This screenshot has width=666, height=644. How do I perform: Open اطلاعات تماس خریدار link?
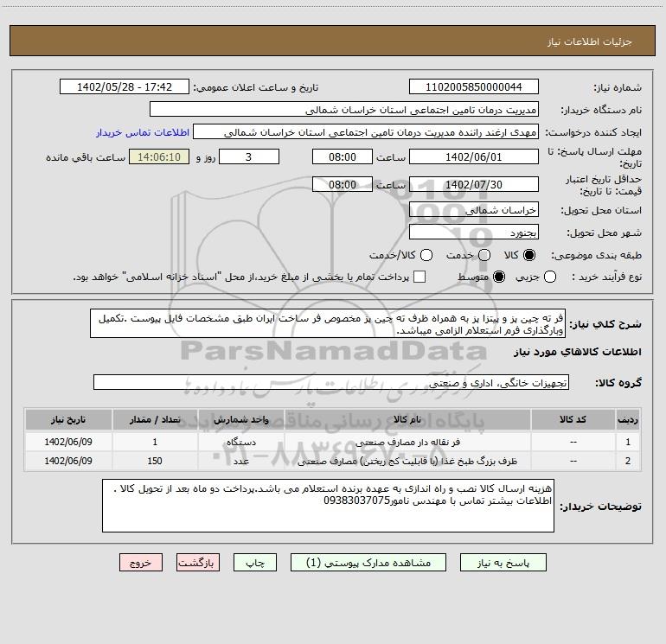143,132
